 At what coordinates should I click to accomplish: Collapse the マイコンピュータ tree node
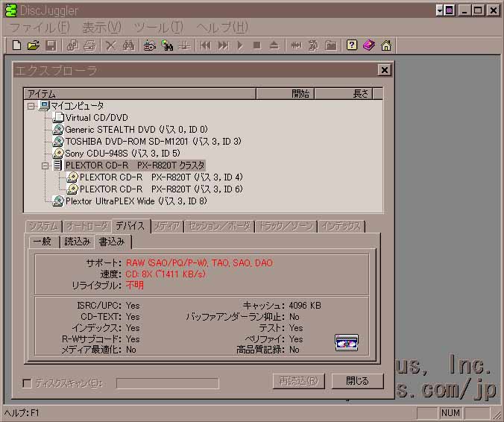(x=31, y=106)
